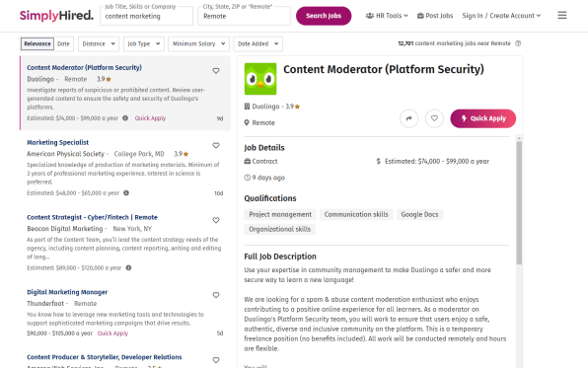Open the Sign In / Create Account menu
The image size is (588, 368).
coord(501,16)
